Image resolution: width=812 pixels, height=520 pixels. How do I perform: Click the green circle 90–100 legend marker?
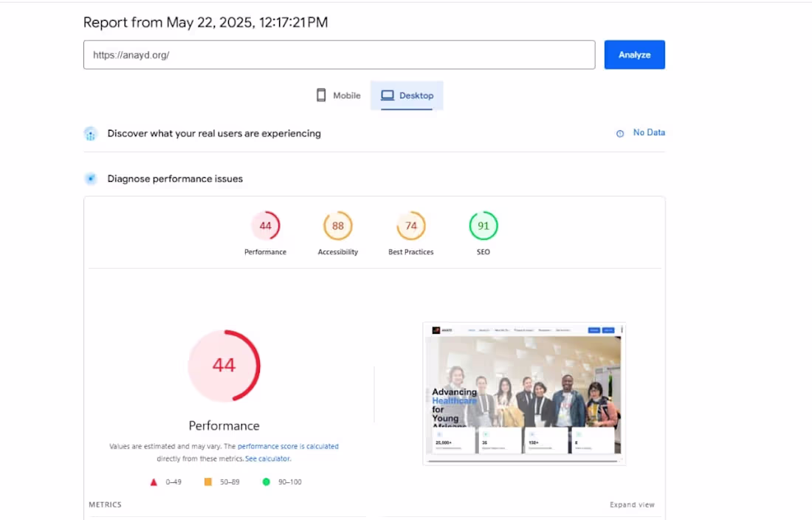click(x=266, y=482)
